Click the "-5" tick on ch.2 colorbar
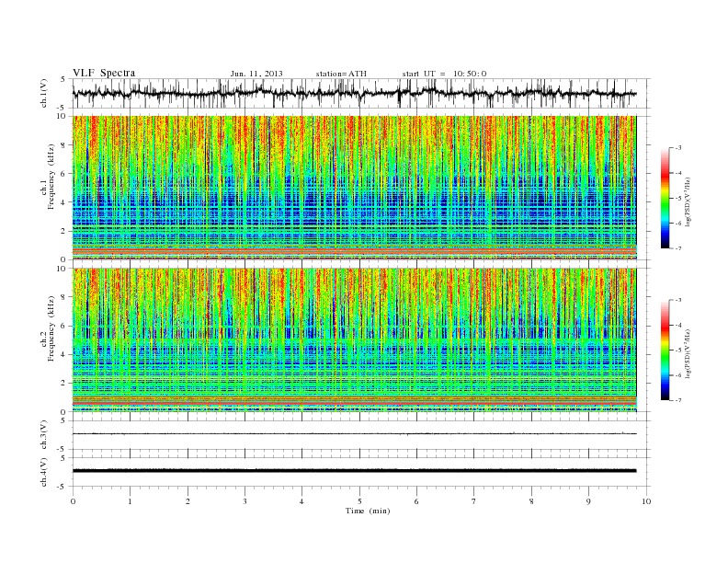The image size is (728, 563). pyautogui.click(x=677, y=350)
